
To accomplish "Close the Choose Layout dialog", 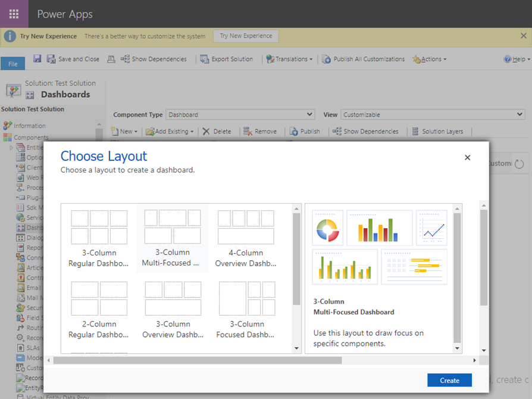I will click(x=467, y=158).
